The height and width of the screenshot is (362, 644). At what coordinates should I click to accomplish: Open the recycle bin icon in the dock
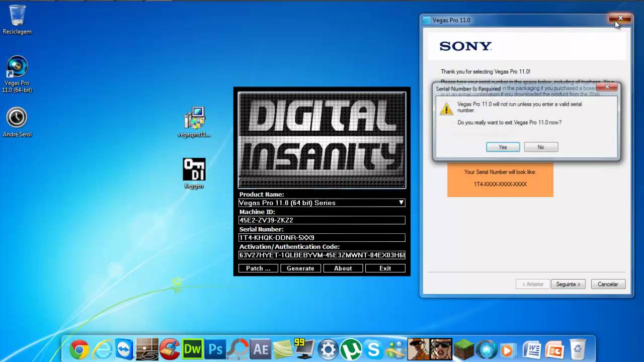pyautogui.click(x=578, y=349)
